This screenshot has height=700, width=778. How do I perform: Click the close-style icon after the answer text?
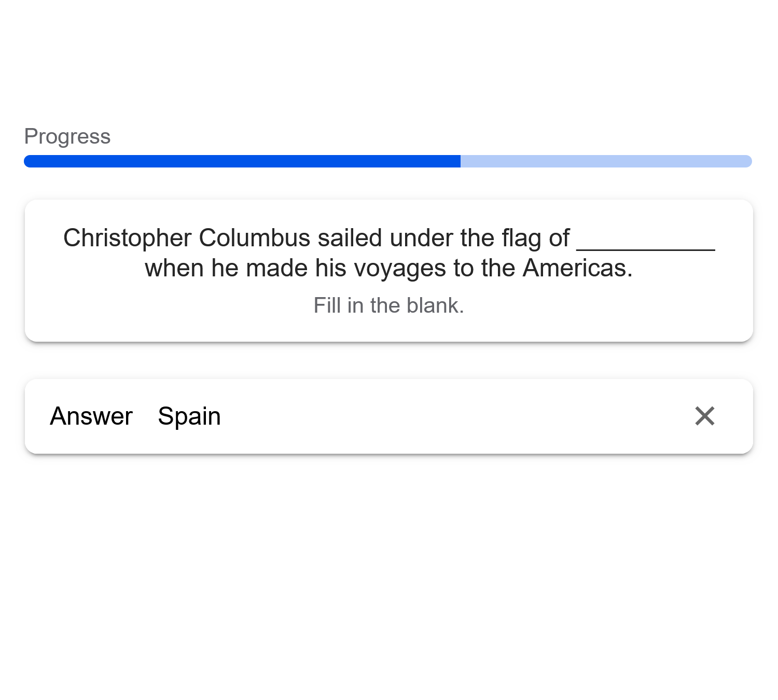tap(705, 416)
